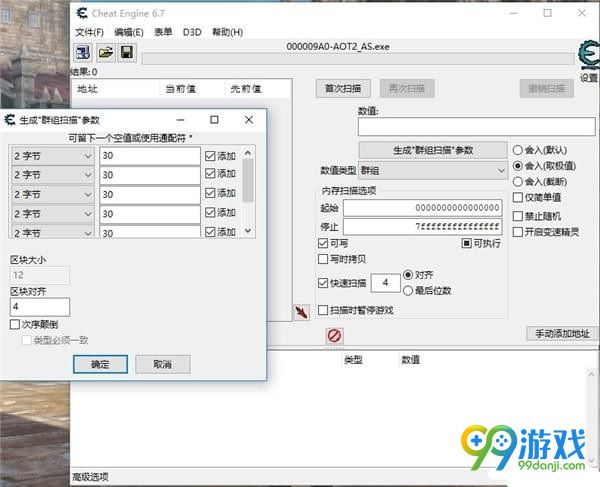Click the red arrow add-address icon
600x487 pixels.
click(x=301, y=313)
